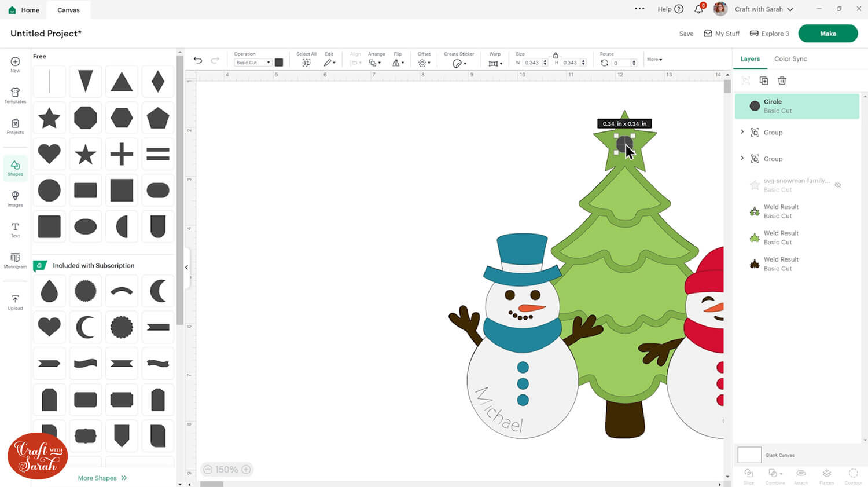Collapse the shapes panel with arrow handle
The height and width of the screenshot is (487, 868).
point(186,267)
